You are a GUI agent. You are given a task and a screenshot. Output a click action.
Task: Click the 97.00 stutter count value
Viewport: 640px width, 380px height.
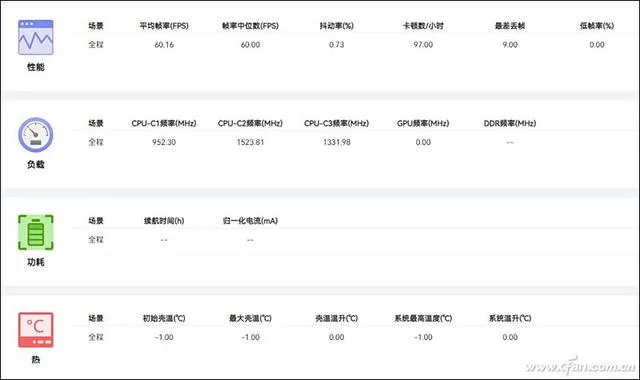pos(423,45)
